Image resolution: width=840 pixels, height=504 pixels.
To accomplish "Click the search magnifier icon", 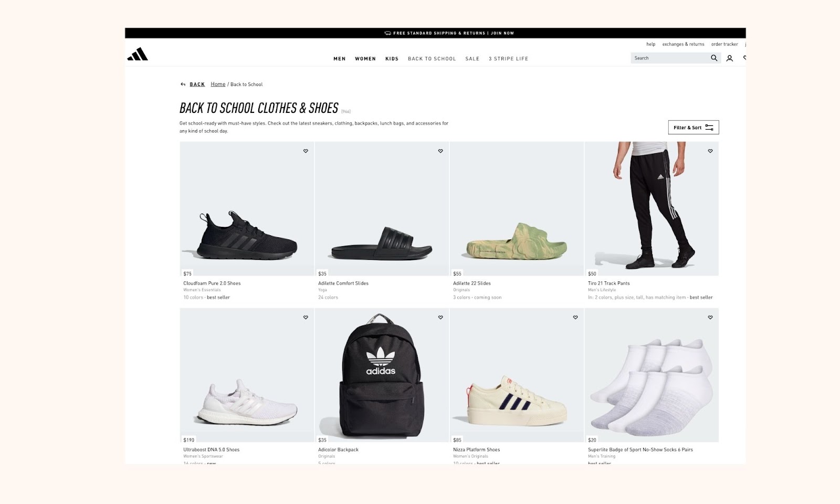I will click(714, 58).
